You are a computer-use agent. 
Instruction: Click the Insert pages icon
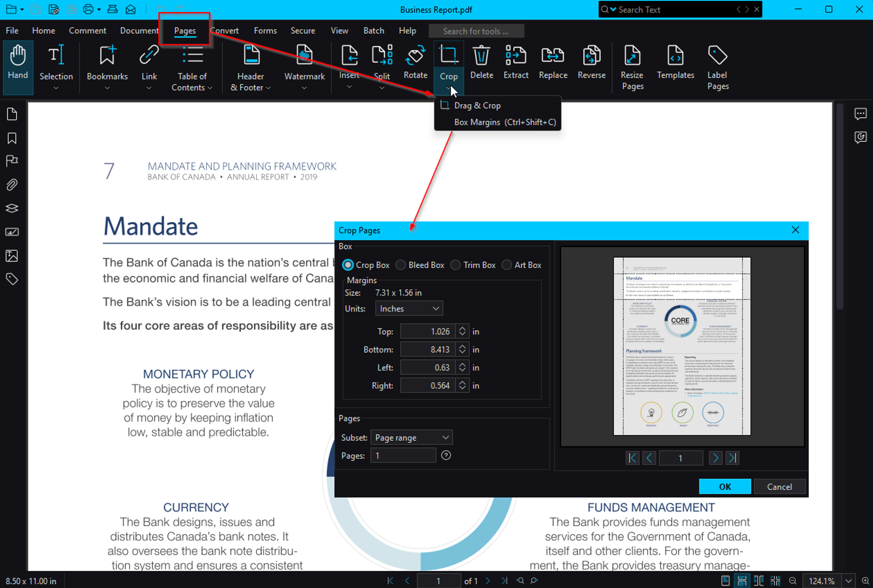click(349, 55)
